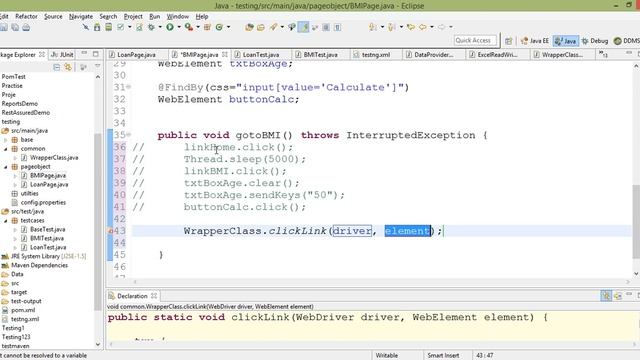640x360 pixels.
Task: Collapse the pageobject package node
Action: click(x=6, y=167)
